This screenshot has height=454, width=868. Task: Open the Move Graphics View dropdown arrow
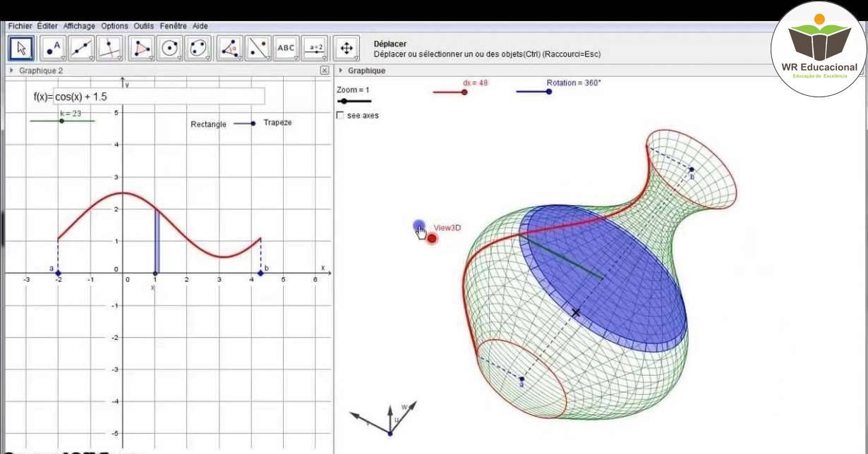tap(356, 58)
